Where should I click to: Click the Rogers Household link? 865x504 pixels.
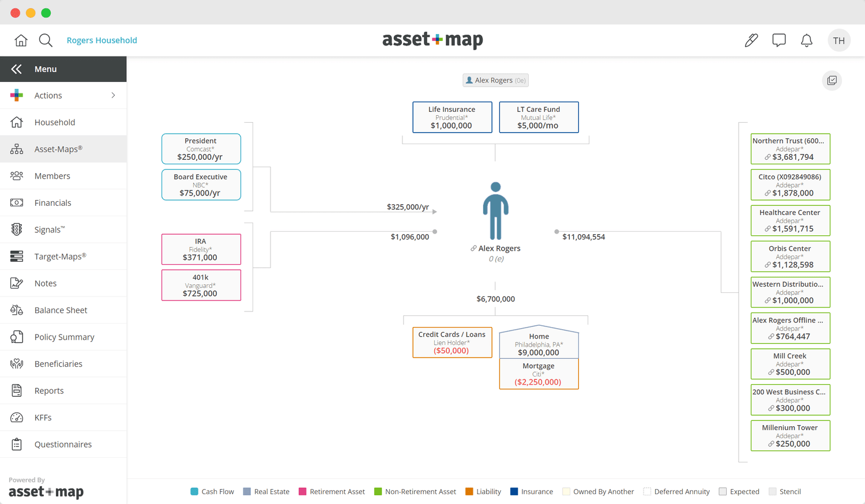[101, 40]
